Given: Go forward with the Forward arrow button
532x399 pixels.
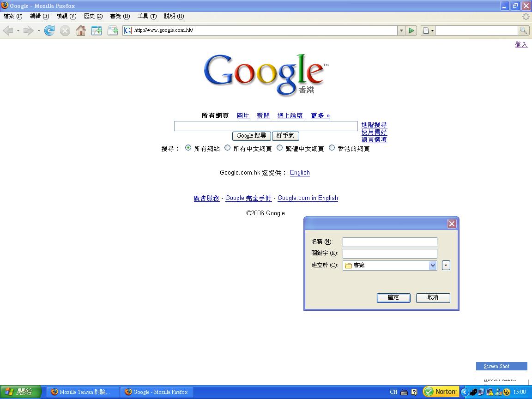Looking at the screenshot, I should [x=28, y=31].
